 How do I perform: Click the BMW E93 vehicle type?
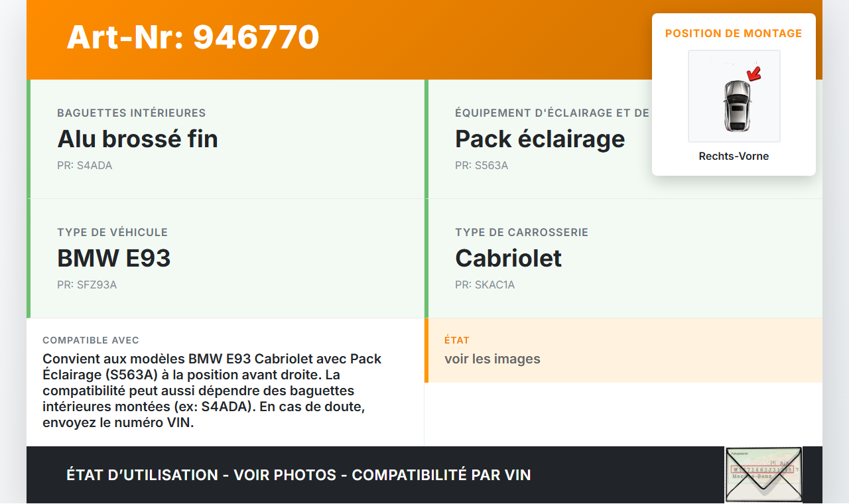[x=114, y=258]
